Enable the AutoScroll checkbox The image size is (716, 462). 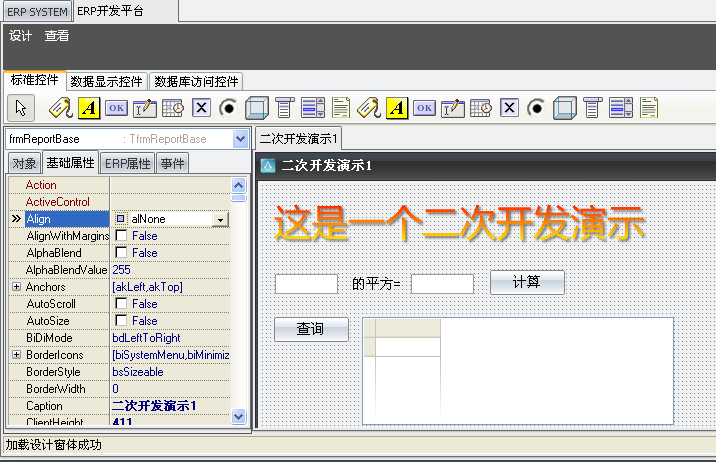(x=121, y=304)
